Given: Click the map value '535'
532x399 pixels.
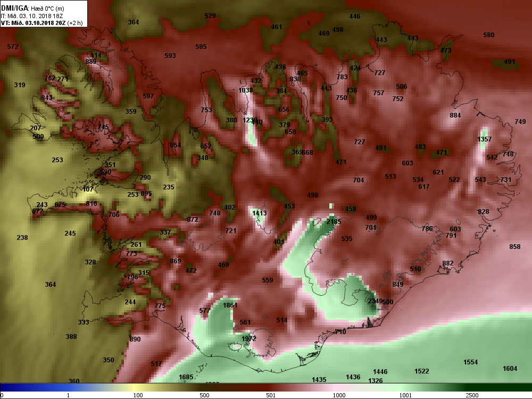Looking at the screenshot, I should (346, 239).
